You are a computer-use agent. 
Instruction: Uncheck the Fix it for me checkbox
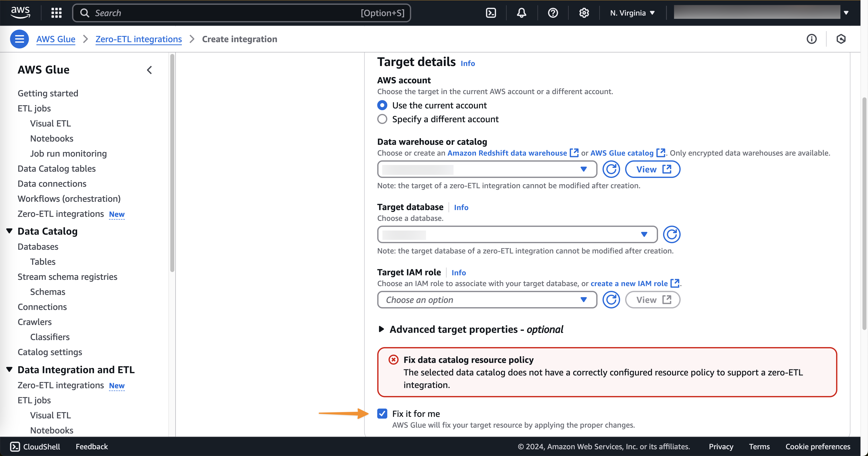(382, 414)
